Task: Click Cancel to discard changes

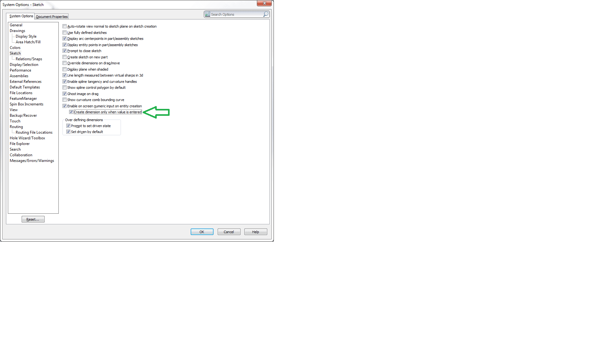Action: [x=229, y=232]
